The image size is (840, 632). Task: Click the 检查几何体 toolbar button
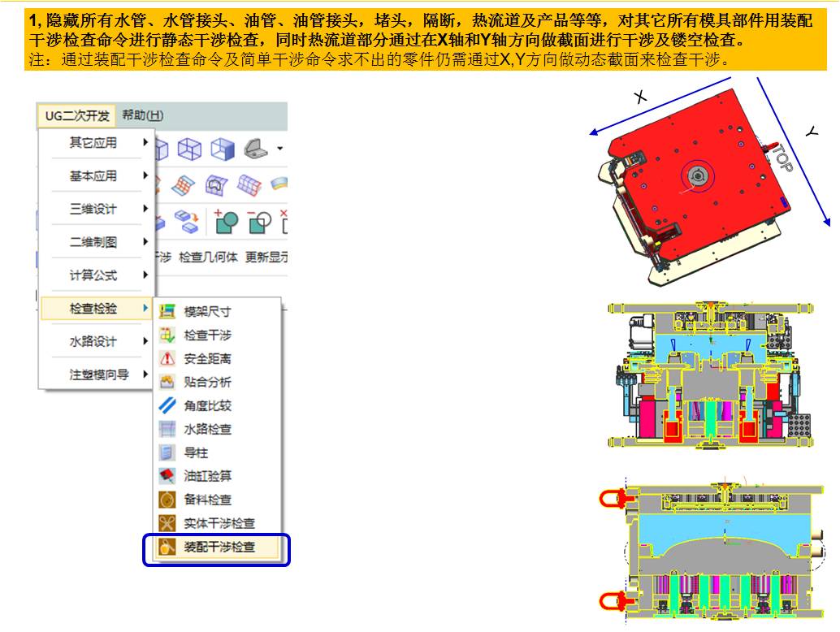point(208,257)
